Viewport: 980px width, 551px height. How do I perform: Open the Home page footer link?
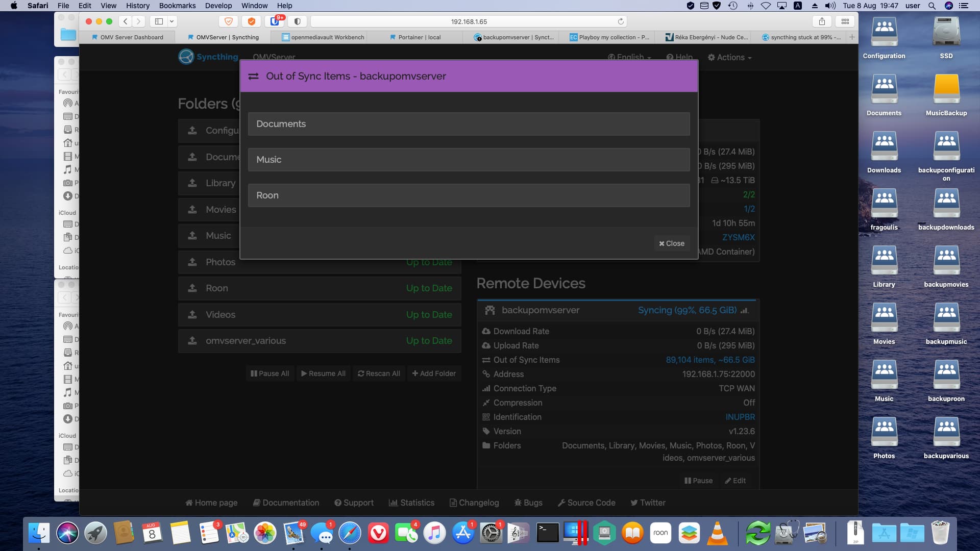[211, 503]
